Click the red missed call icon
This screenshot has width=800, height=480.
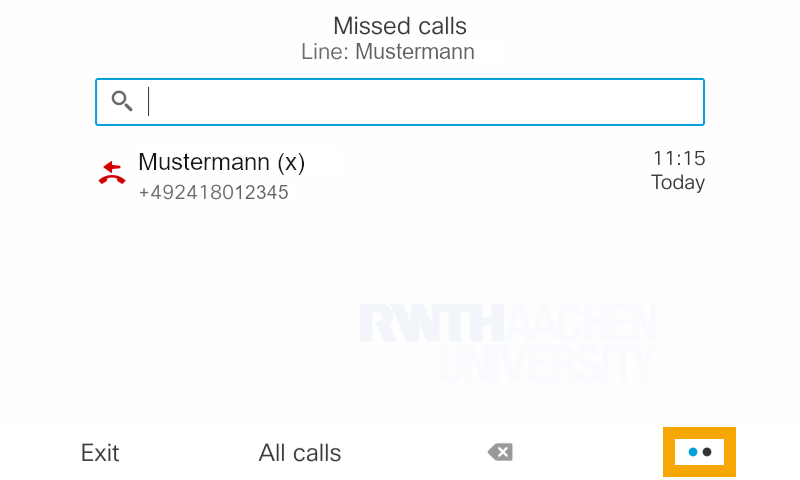(x=112, y=174)
